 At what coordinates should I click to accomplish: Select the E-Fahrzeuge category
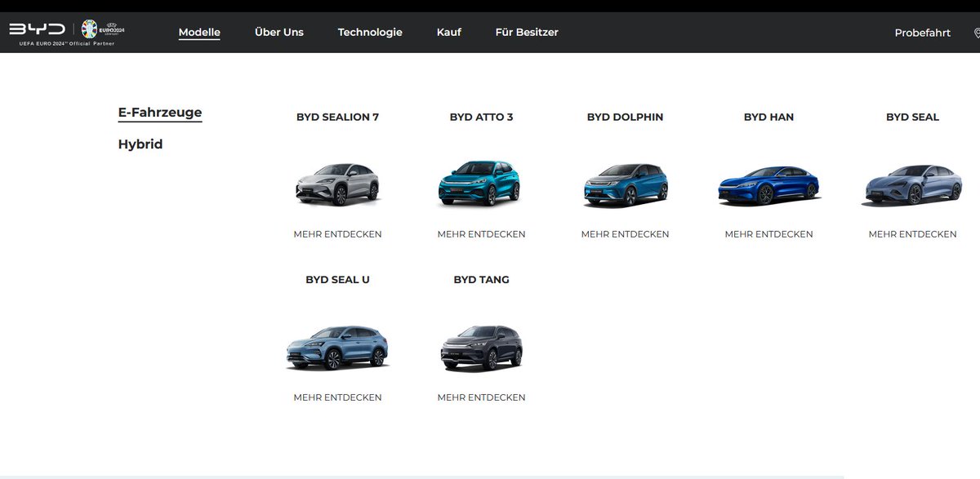[x=160, y=113]
